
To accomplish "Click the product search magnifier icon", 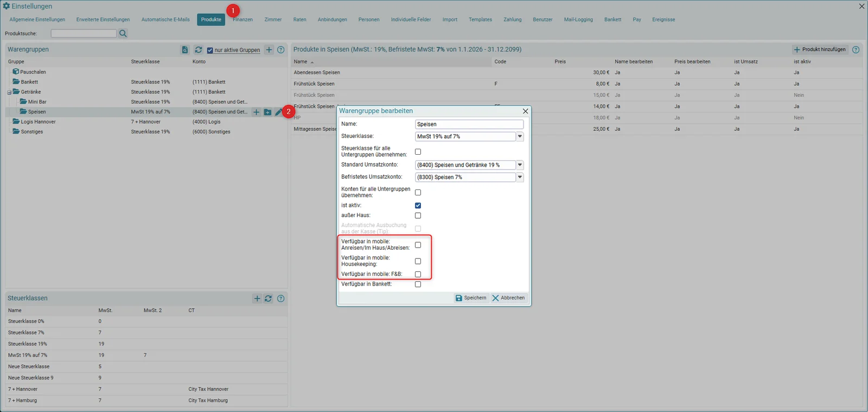I will 123,34.
